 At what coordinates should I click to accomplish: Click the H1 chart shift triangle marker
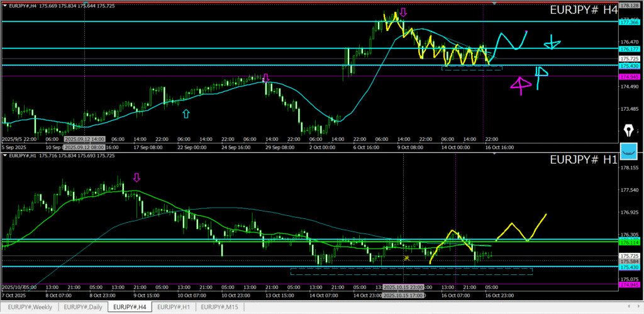[x=495, y=153]
